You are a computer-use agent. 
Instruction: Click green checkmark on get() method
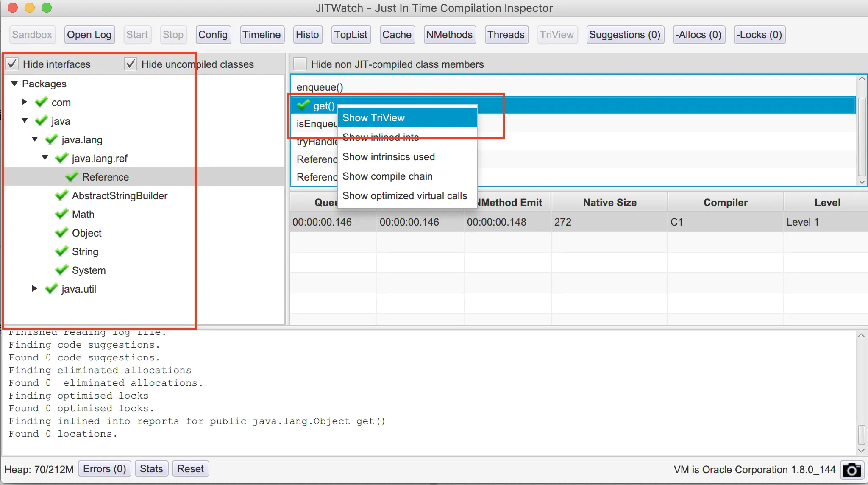pos(303,105)
